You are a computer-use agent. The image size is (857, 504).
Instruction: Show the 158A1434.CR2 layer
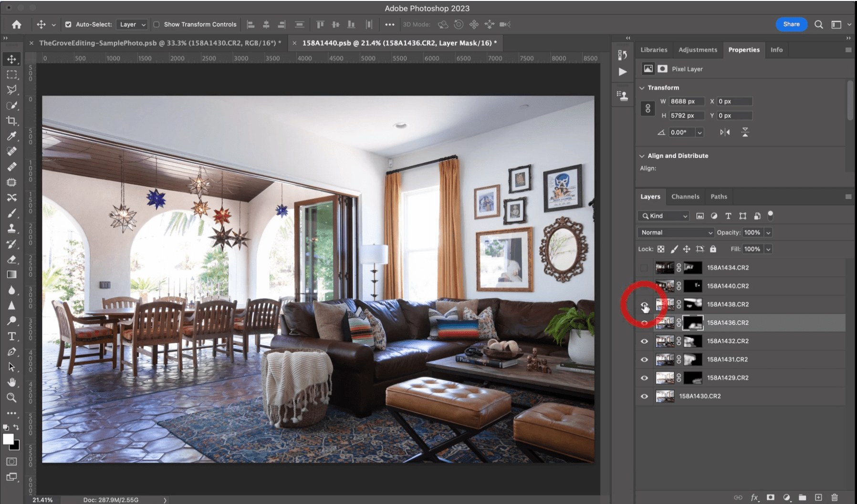pos(644,268)
